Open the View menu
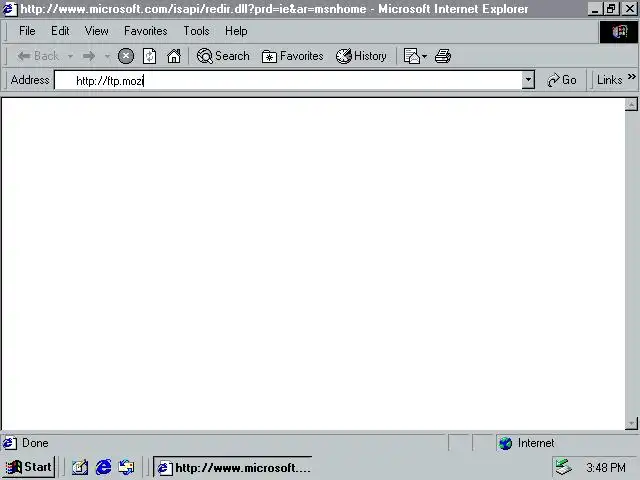 96,31
